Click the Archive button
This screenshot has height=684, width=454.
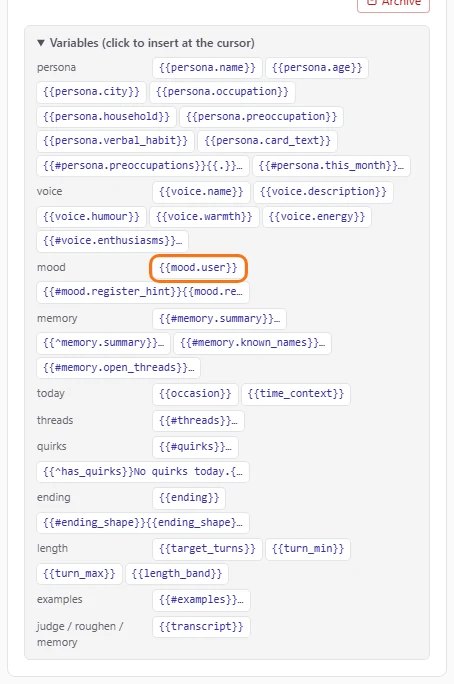click(x=393, y=3)
